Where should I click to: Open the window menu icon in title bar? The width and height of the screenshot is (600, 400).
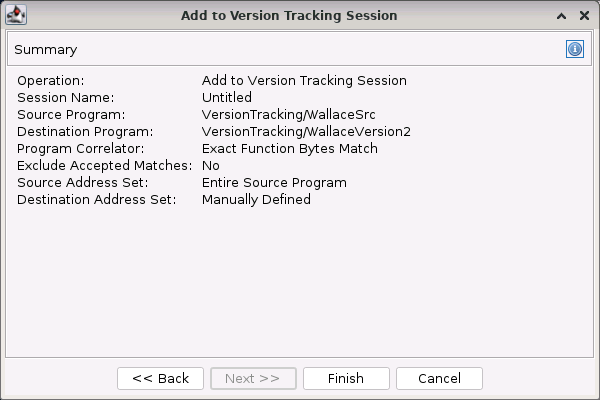15,15
